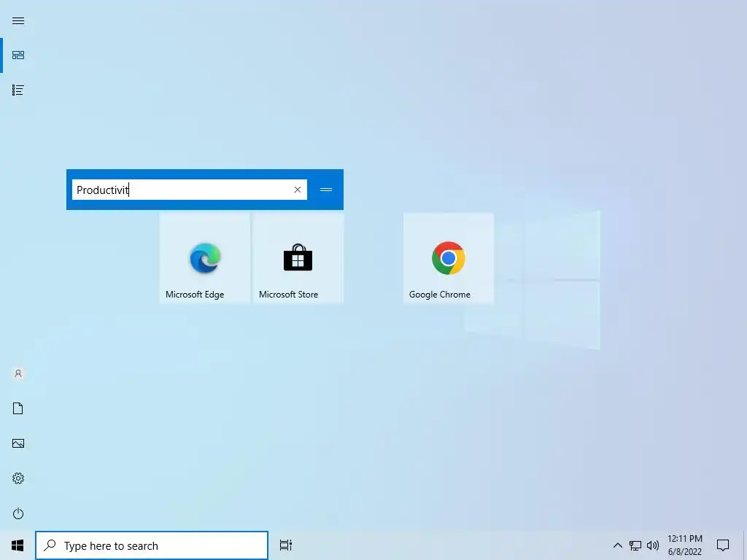Open the Power options icon
Viewport: 747px width, 560px height.
18,513
